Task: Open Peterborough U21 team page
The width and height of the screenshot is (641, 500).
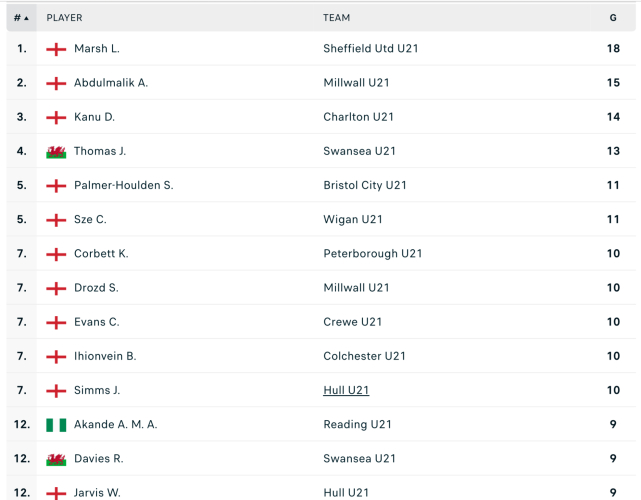Action: pyautogui.click(x=372, y=254)
